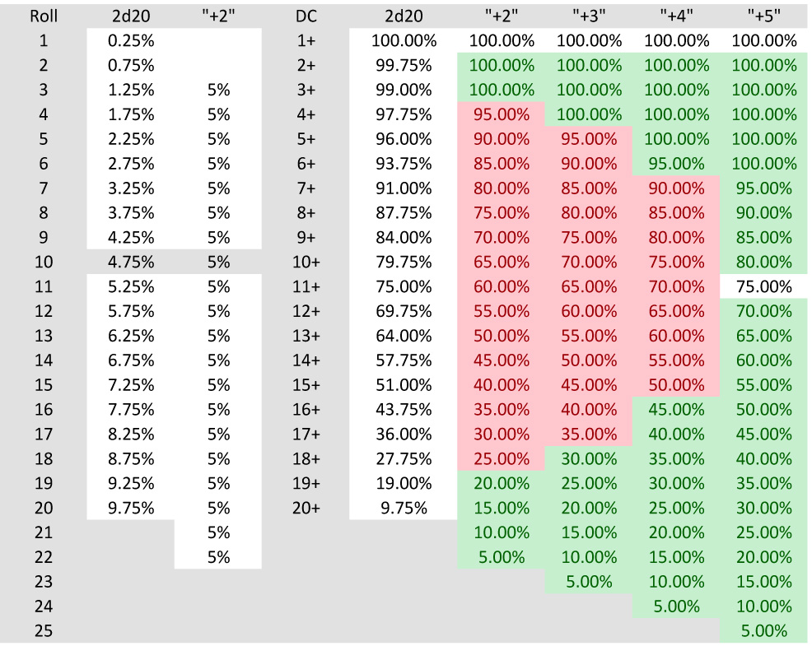812x646 pixels.
Task: Select the DC 15+ label cell
Action: [306, 384]
